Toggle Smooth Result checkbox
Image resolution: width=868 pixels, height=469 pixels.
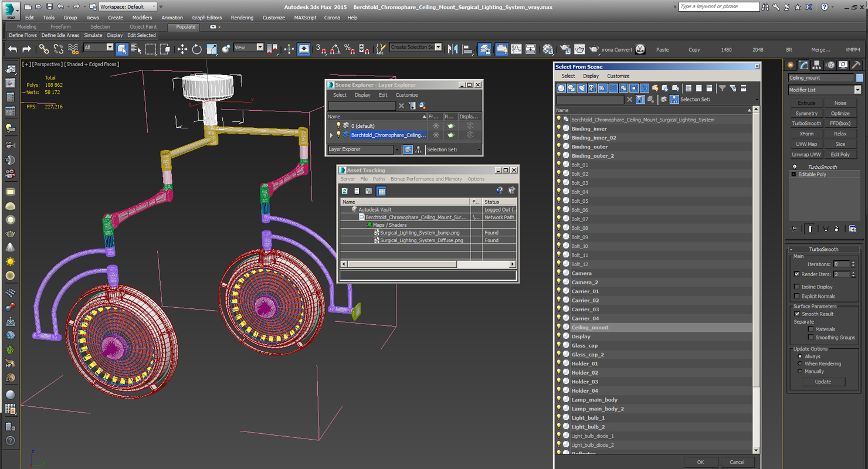point(796,314)
